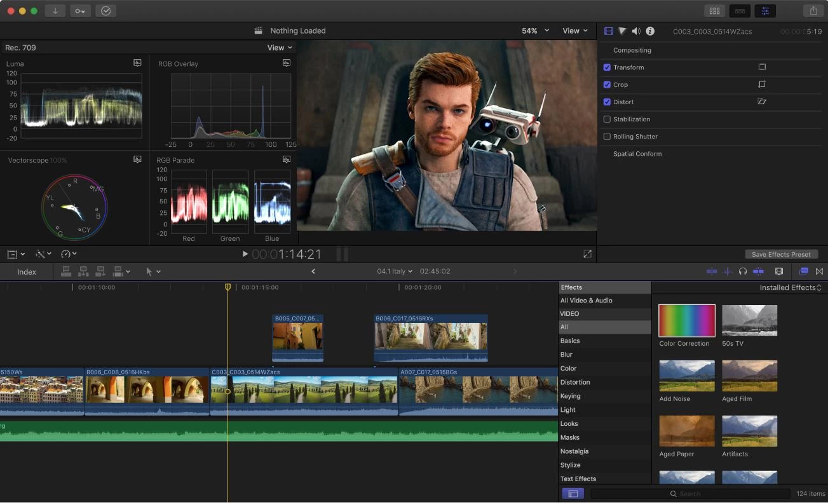
Task: Open the viewer 54% zoom dropdown
Action: click(536, 31)
